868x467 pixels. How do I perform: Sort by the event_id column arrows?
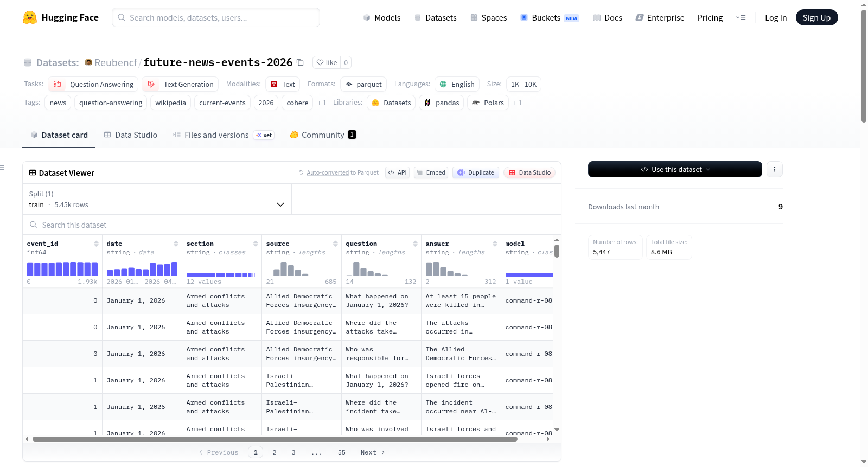[96, 244]
